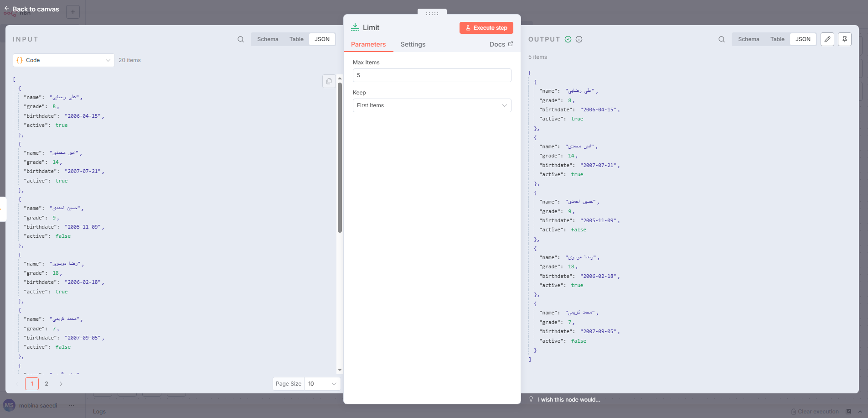Switch input view to Table
This screenshot has width=868, height=418.
(x=296, y=39)
